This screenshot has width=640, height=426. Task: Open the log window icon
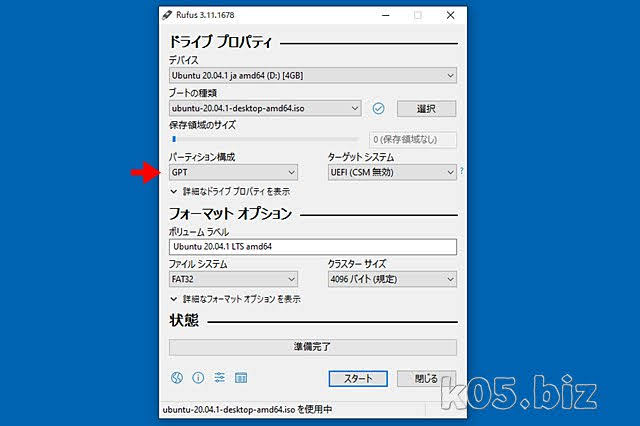click(x=241, y=378)
